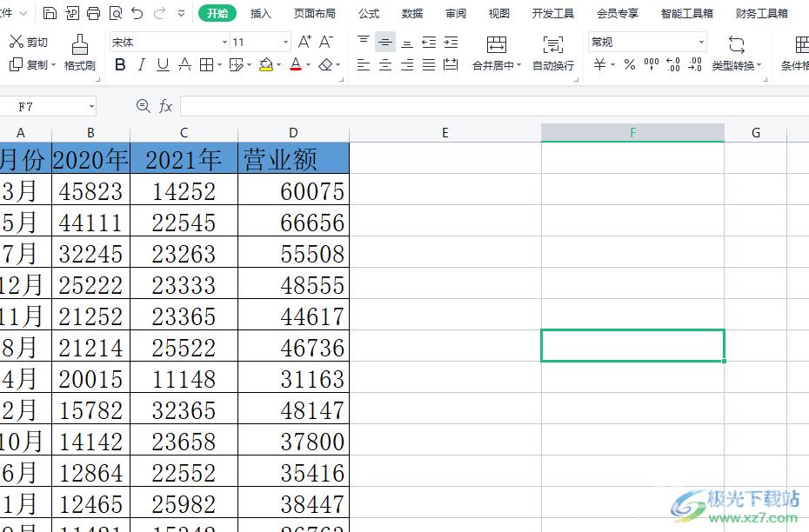The height and width of the screenshot is (532, 809).
Task: Click the Save icon in quick access toolbar
Action: point(50,13)
